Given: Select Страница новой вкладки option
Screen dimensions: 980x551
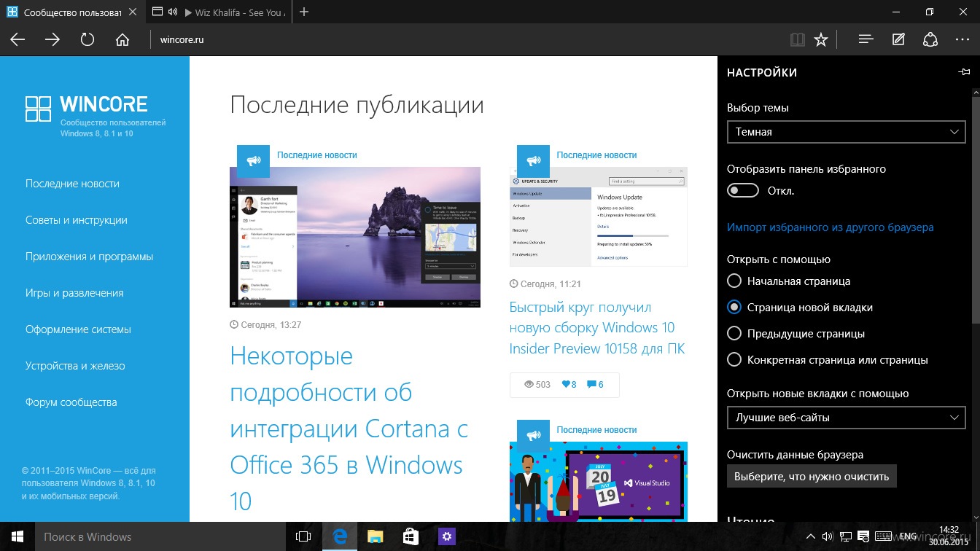Looking at the screenshot, I should coord(735,308).
